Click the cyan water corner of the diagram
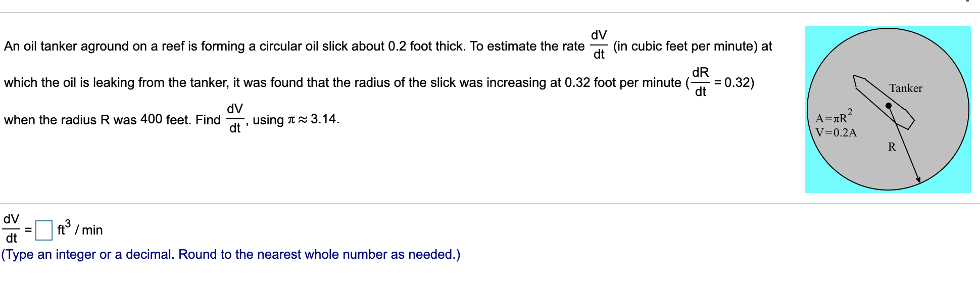 (814, 35)
